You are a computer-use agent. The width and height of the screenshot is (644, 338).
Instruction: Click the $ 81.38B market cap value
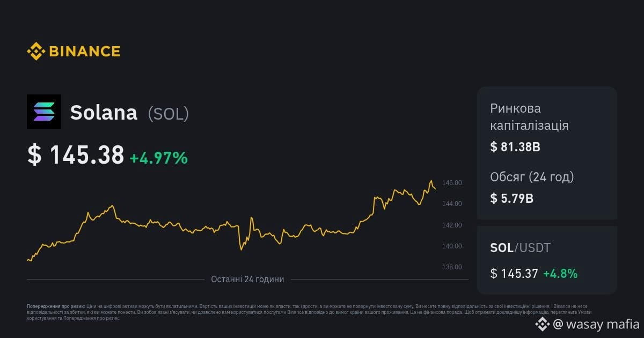coord(515,146)
